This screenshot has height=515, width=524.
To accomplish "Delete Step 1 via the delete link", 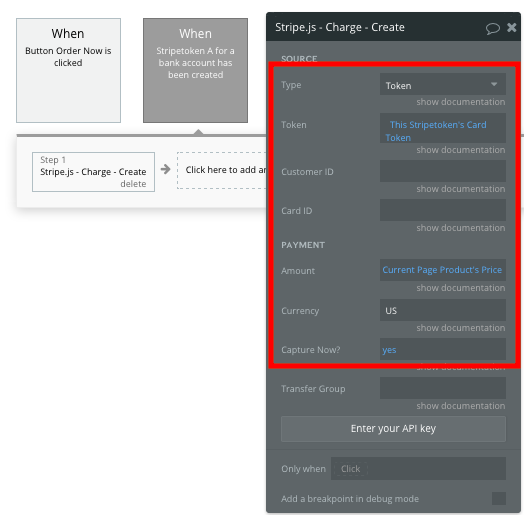I will [x=133, y=184].
